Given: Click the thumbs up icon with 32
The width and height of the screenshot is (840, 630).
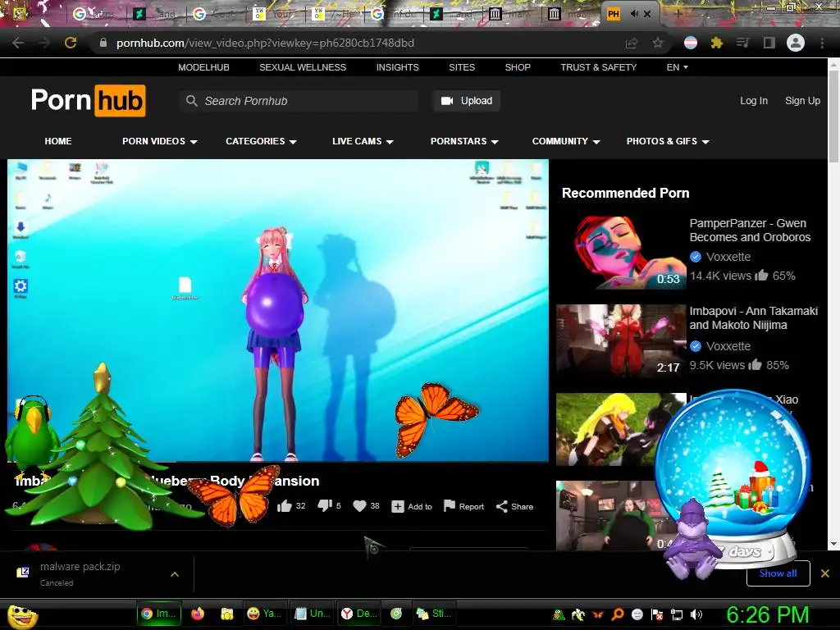Looking at the screenshot, I should click(x=285, y=505).
